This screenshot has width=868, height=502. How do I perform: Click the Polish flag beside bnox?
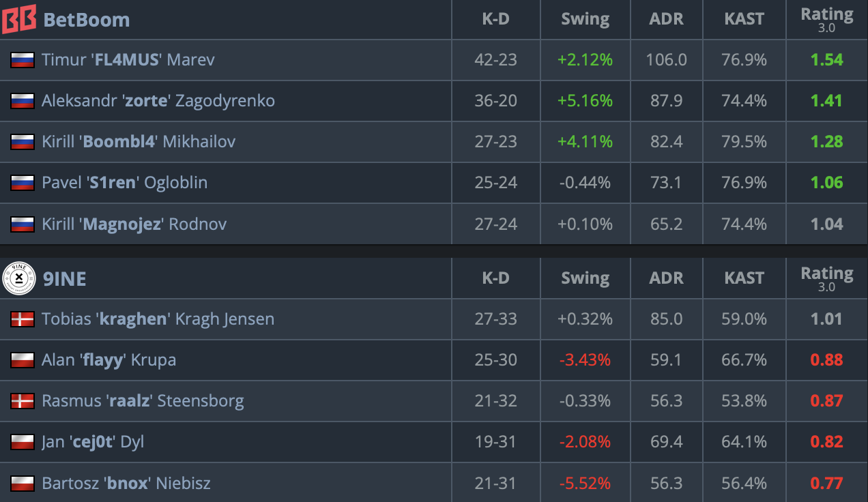click(x=23, y=483)
